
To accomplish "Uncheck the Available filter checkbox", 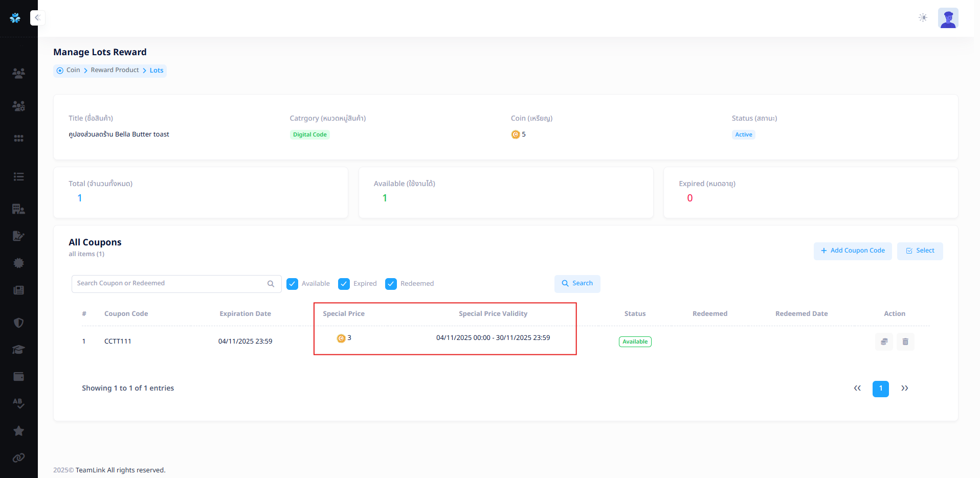I will (x=292, y=284).
